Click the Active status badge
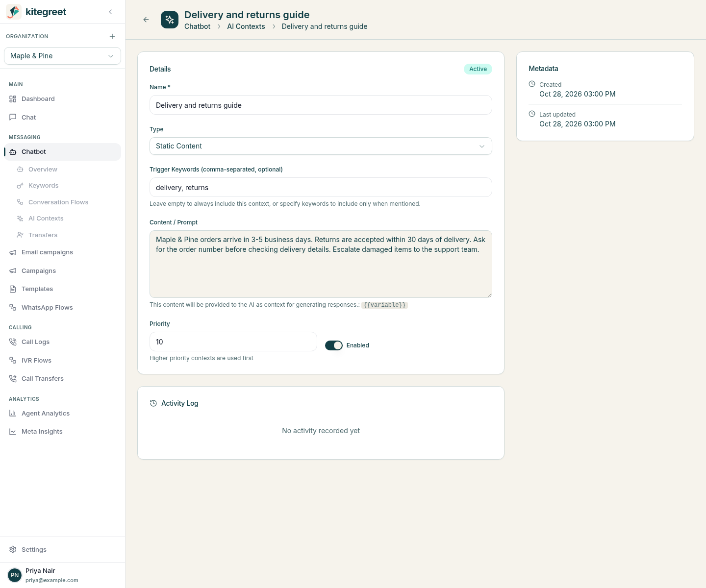This screenshot has width=706, height=588. coord(478,69)
